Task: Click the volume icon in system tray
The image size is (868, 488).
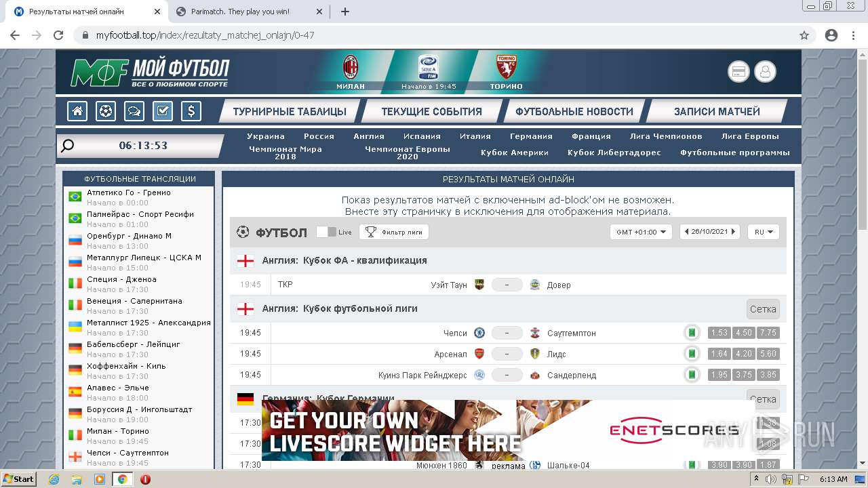Action: (x=771, y=479)
